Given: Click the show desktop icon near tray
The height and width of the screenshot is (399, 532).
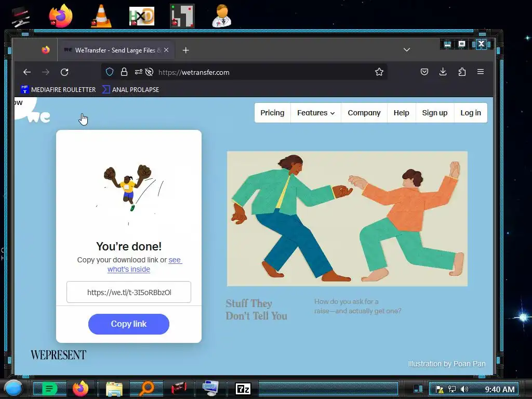Looking at the screenshot, I should tap(418, 389).
